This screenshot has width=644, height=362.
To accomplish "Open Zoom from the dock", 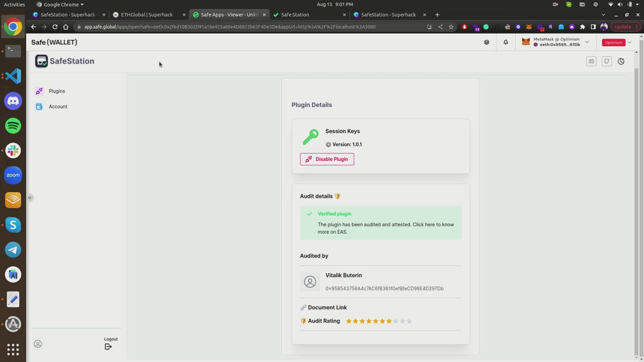I will (x=13, y=175).
